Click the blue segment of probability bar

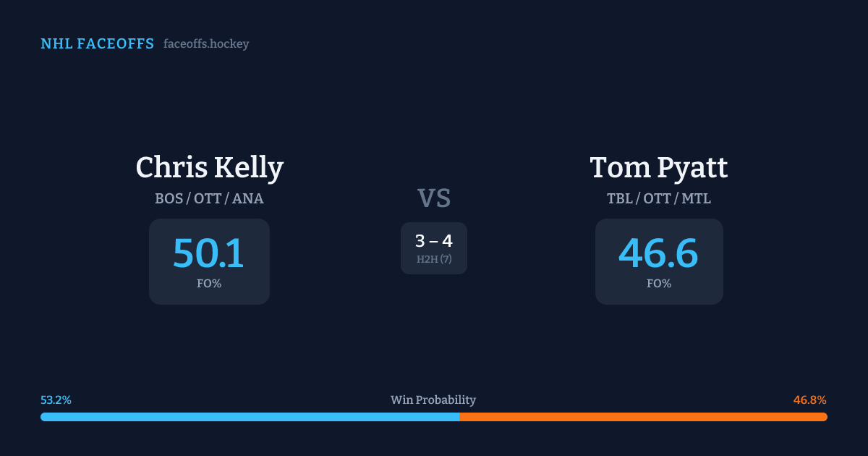point(250,417)
